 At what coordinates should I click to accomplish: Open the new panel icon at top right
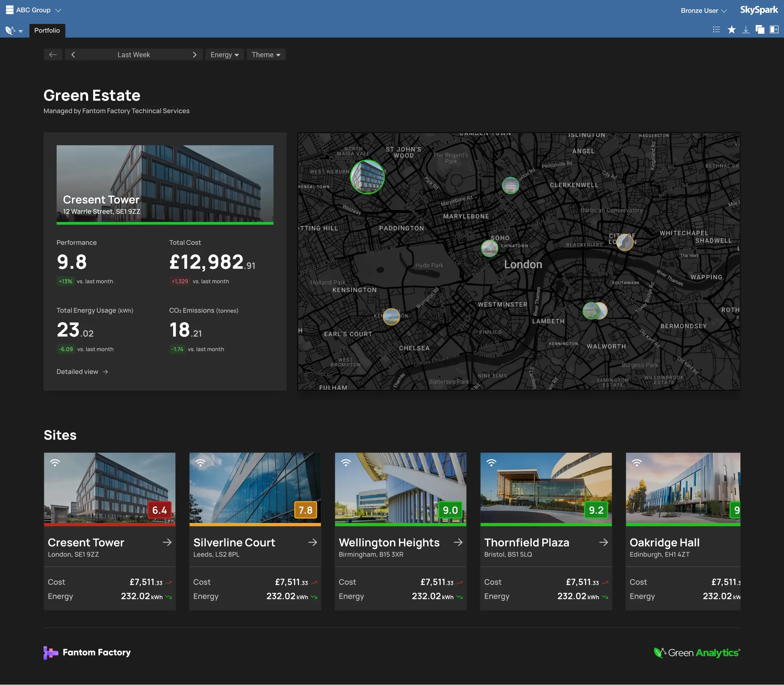[775, 29]
